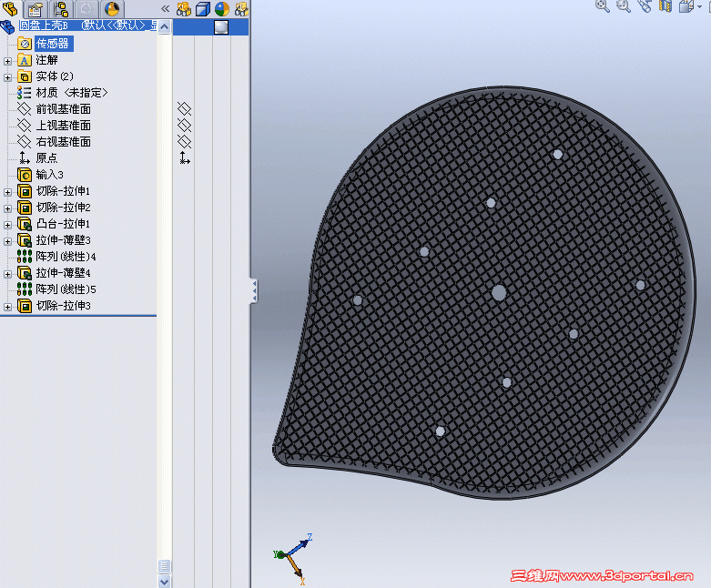Click the large center hole on the model
The image size is (711, 588).
(x=499, y=293)
